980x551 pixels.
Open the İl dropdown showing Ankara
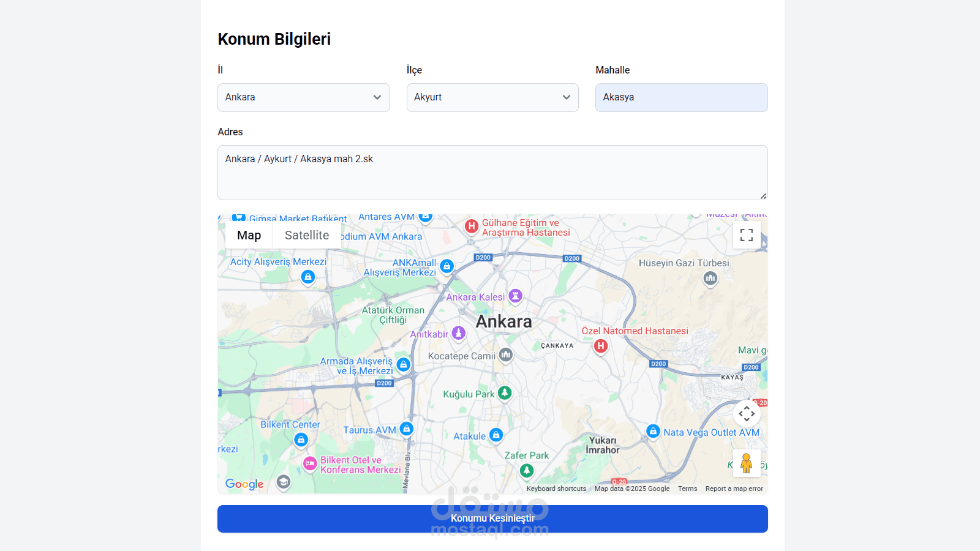[x=304, y=97]
